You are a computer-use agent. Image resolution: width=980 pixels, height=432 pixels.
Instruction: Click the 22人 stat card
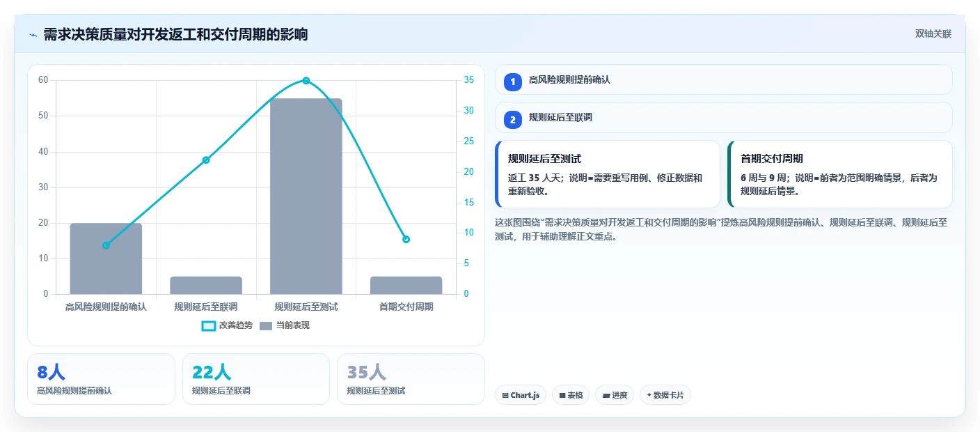(256, 379)
